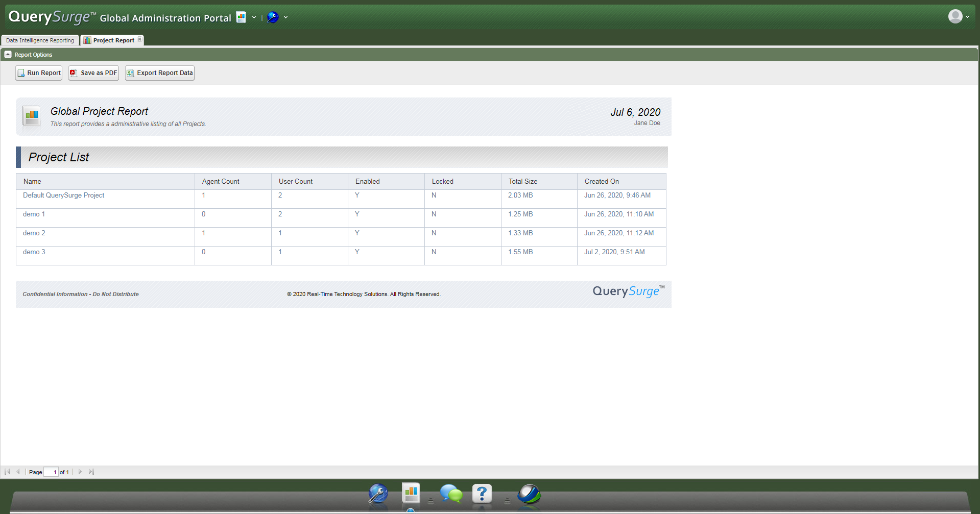Image resolution: width=980 pixels, height=514 pixels.
Task: Click the Jane Doe report author text
Action: (647, 123)
